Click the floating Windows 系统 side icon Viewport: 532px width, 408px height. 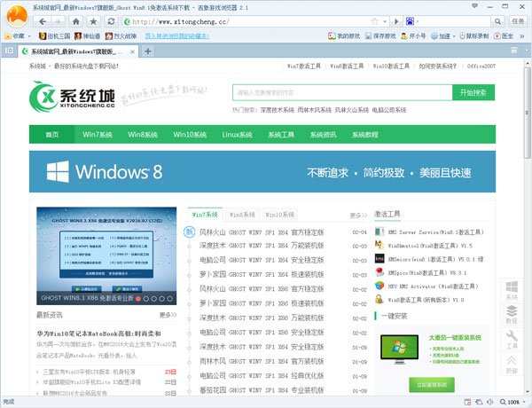(x=512, y=290)
